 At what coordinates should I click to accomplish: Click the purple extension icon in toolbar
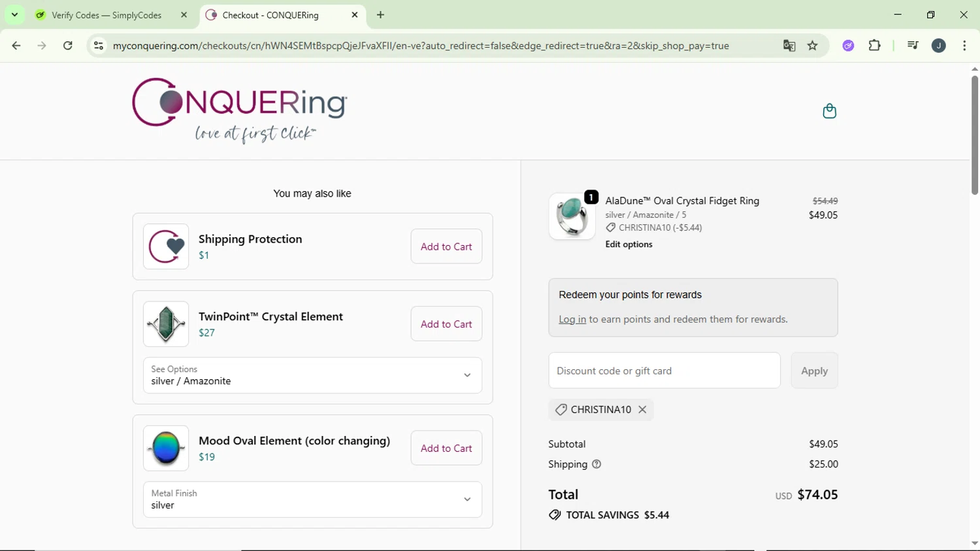[x=848, y=46]
